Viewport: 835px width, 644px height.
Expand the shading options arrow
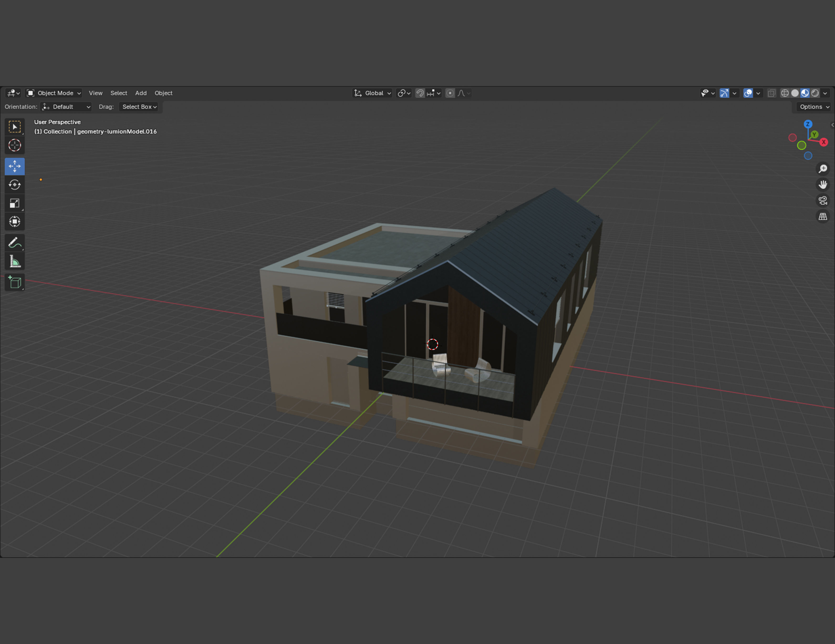[x=825, y=93]
